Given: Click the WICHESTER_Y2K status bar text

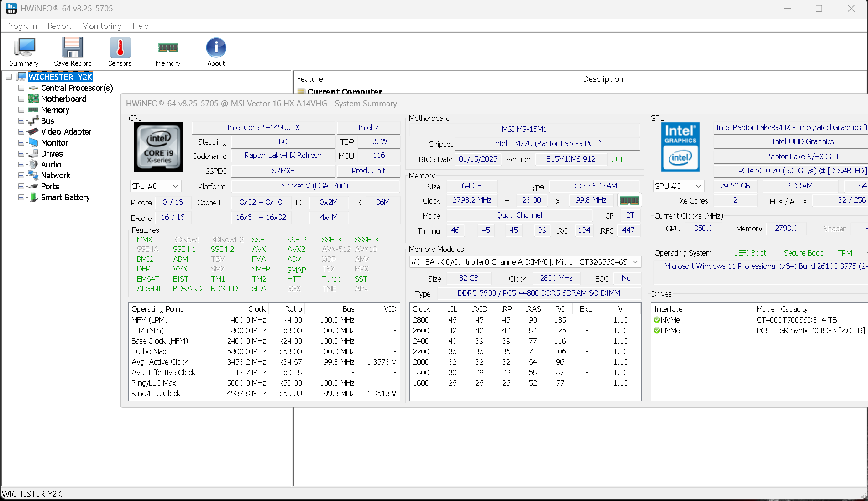Looking at the screenshot, I should pyautogui.click(x=32, y=494).
